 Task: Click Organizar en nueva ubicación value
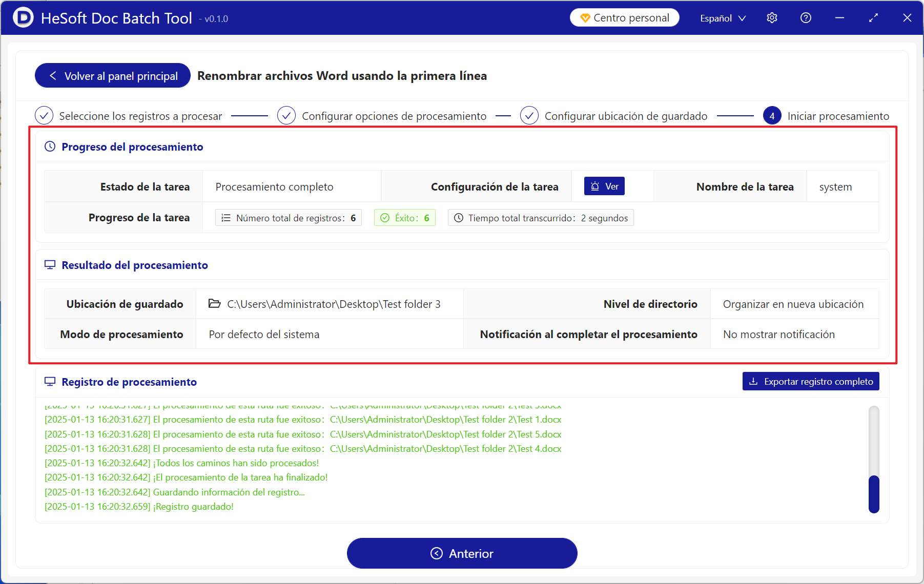coord(793,304)
